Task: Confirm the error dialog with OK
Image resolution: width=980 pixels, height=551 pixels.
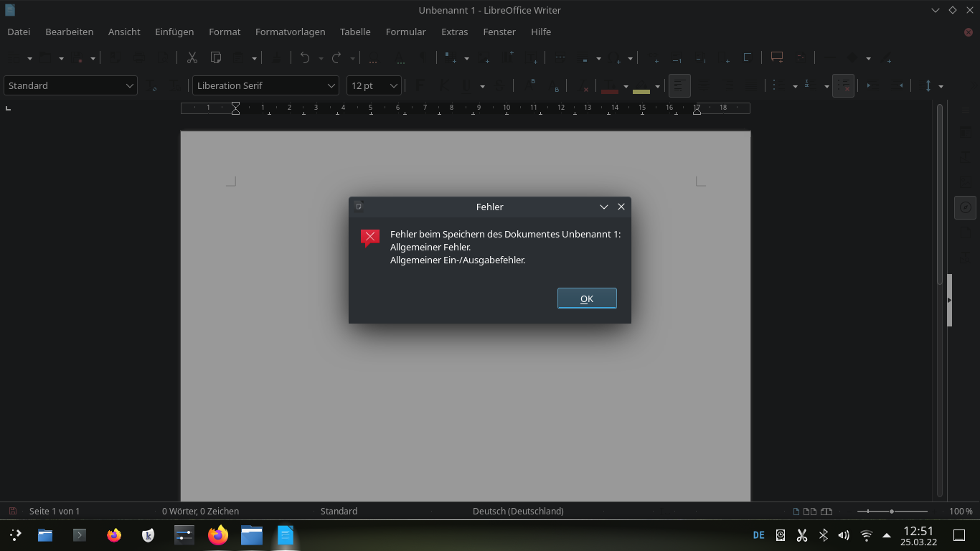Action: click(x=587, y=298)
